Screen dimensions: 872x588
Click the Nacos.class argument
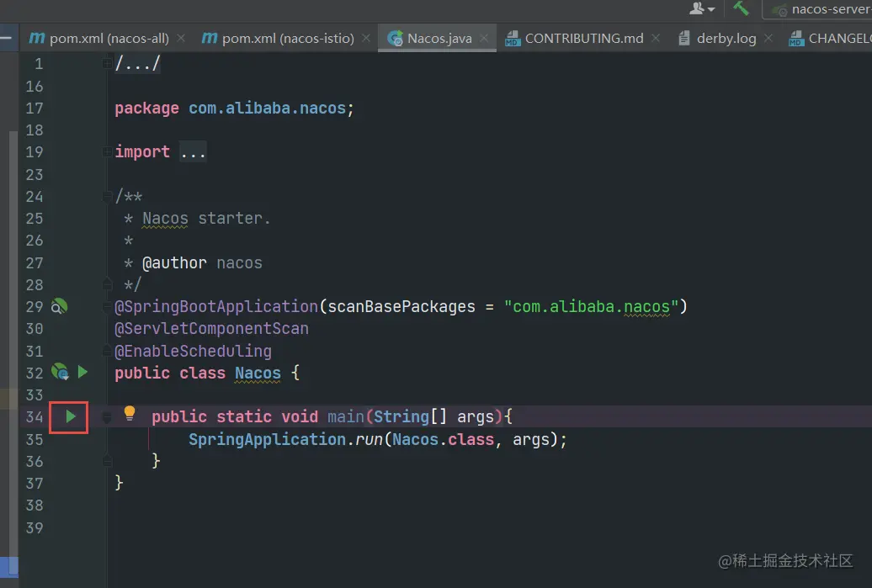[444, 440]
